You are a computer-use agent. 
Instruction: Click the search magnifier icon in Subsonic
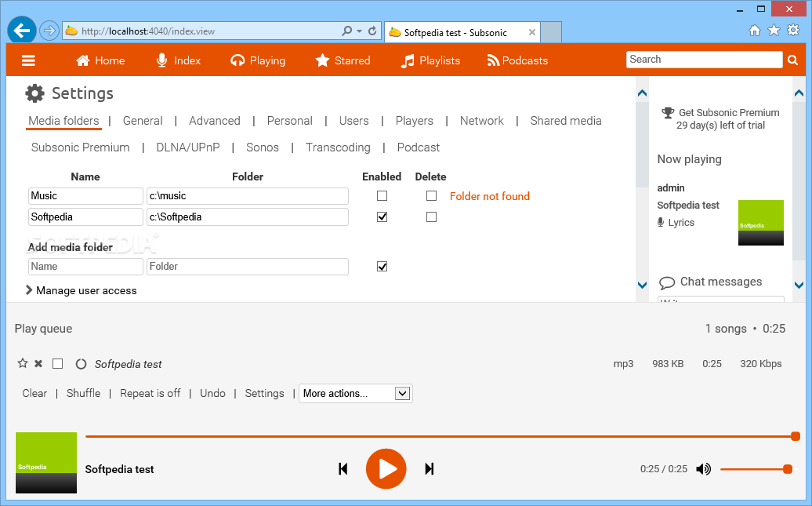tap(793, 60)
